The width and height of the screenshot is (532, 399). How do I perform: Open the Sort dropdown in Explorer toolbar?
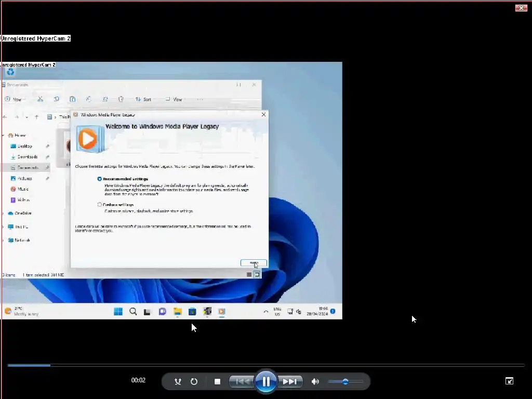[x=143, y=99]
